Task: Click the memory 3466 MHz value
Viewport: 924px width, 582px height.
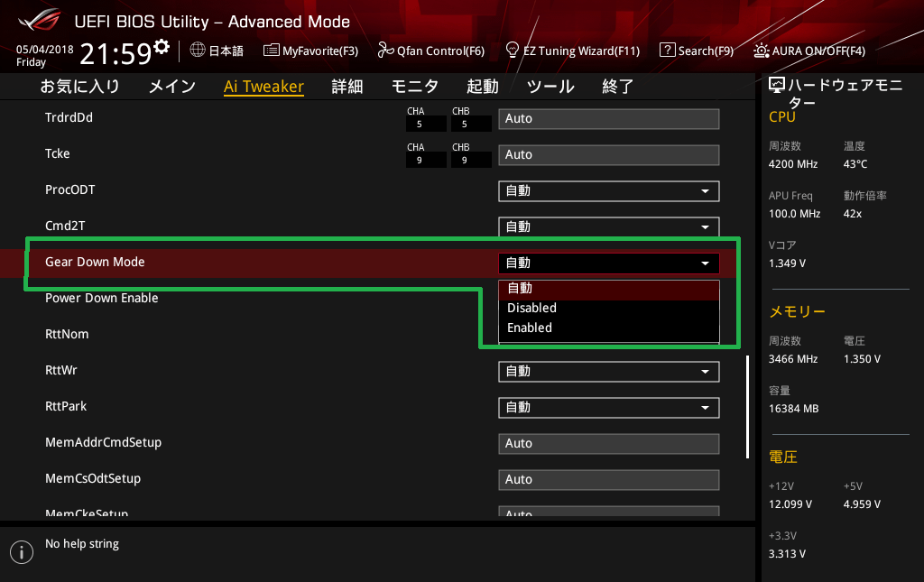Action: pos(793,359)
